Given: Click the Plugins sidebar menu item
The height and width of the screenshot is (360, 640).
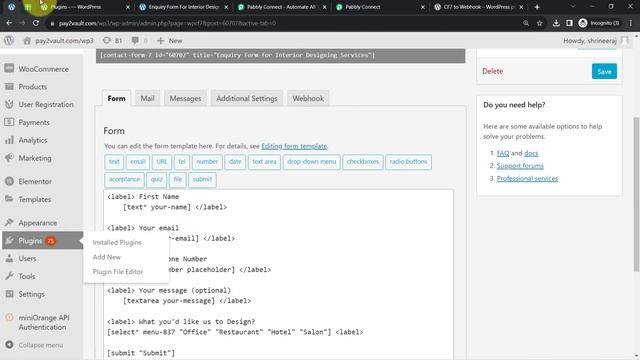Looking at the screenshot, I should (42, 240).
